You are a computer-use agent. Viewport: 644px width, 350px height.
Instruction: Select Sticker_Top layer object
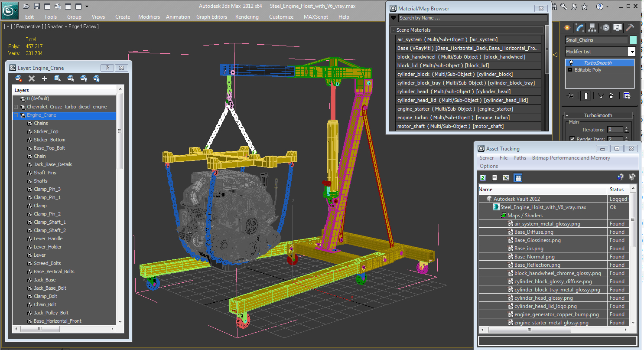(46, 131)
